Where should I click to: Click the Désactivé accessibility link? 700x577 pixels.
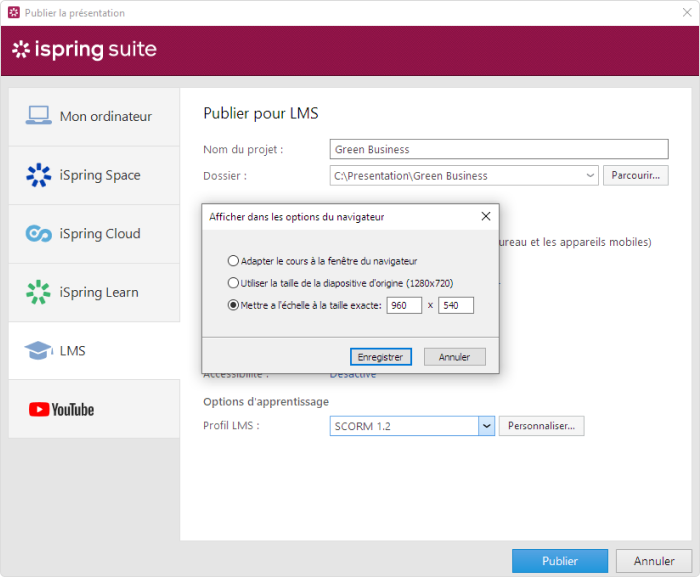[353, 376]
